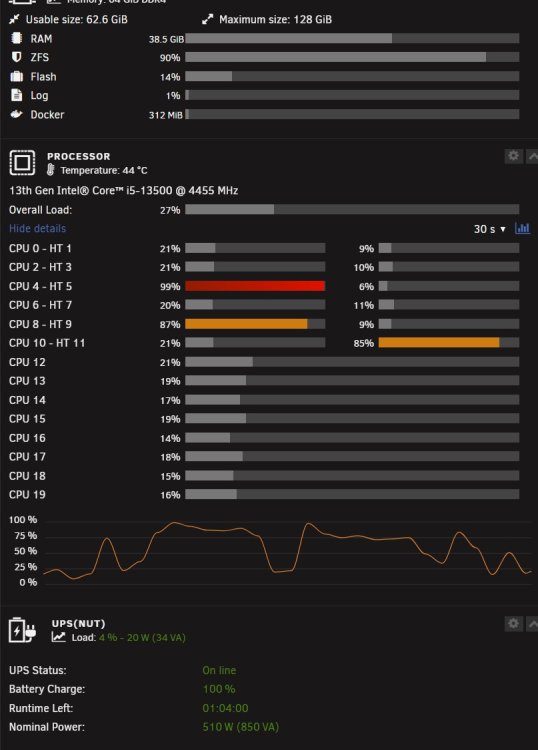The image size is (538, 750).
Task: Click 'Usable size: 62.6 GiB' text
Action: point(77,20)
